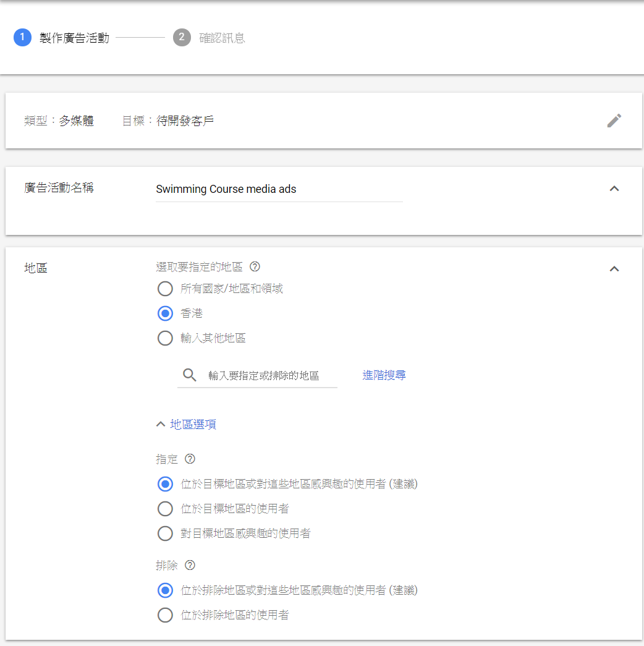Click the 地區 section label
This screenshot has width=644, height=646.
36,268
